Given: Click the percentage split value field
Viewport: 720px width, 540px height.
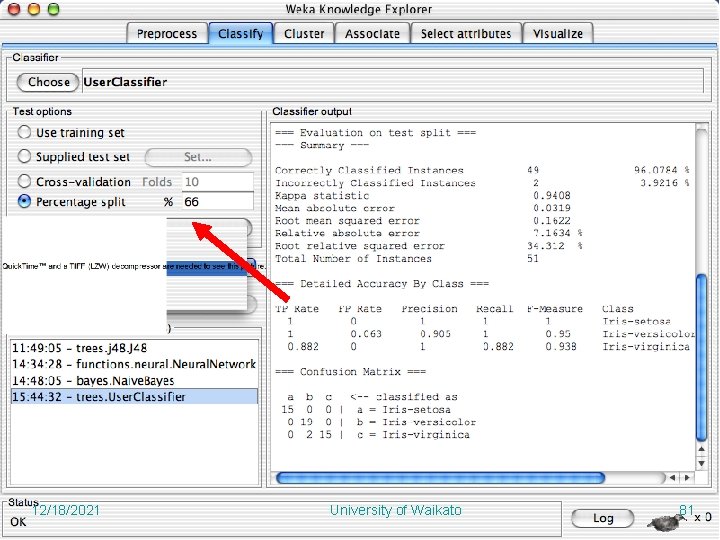Looking at the screenshot, I should [x=218, y=202].
